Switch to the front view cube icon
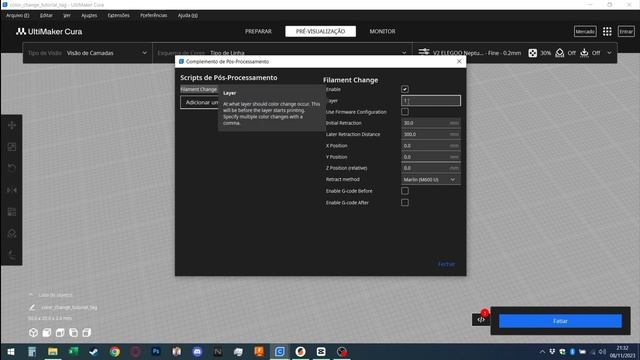Viewport: 640px width, 360px height. (x=47, y=333)
